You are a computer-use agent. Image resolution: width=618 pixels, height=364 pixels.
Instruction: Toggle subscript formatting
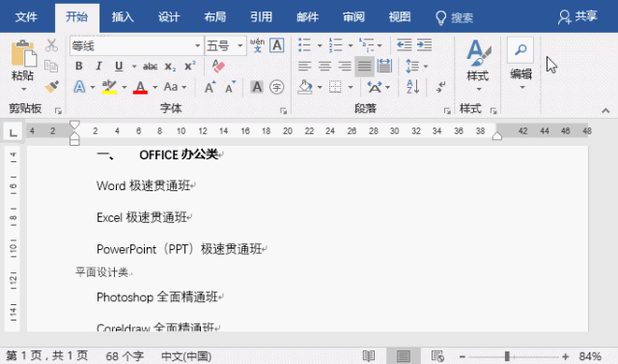click(170, 67)
